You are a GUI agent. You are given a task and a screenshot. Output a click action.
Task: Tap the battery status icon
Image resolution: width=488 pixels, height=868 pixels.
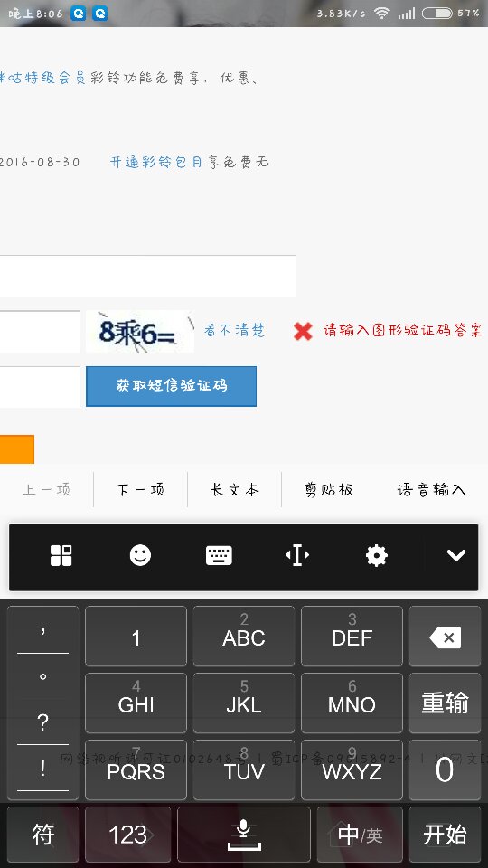pos(437,14)
